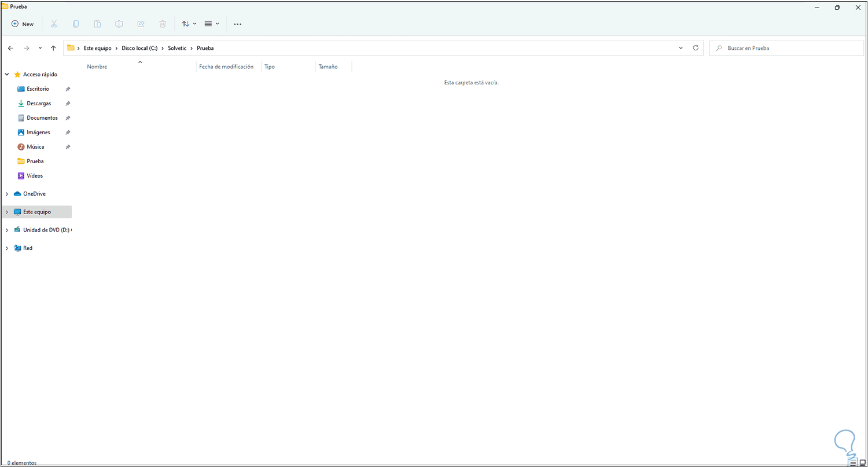This screenshot has height=467, width=868.
Task: Click the pin icon next to Documentos
Action: click(x=68, y=118)
